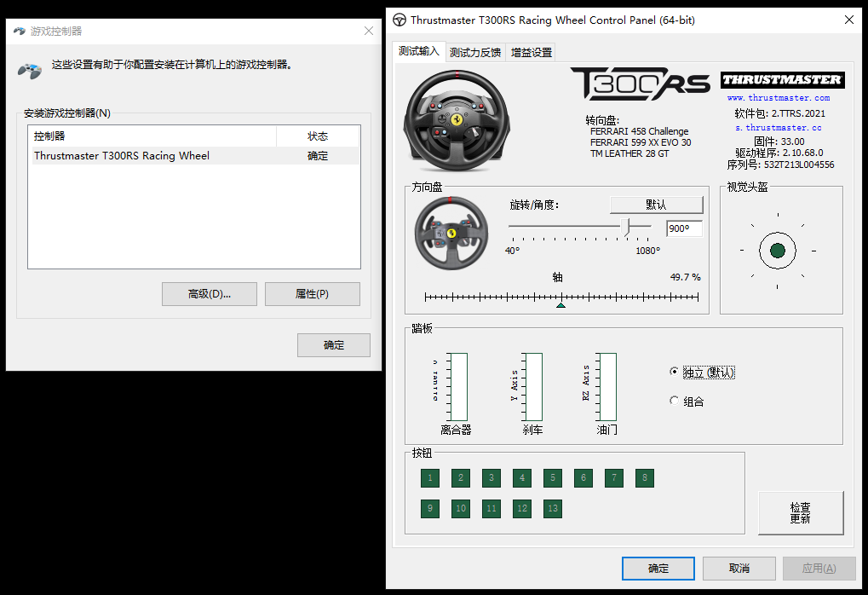Open 高级(D)... in 游戏控制器 window

coord(210,294)
